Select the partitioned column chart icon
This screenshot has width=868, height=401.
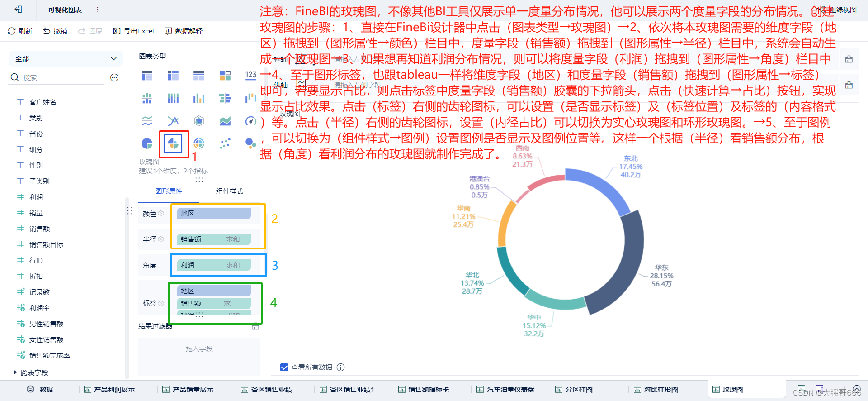(147, 98)
